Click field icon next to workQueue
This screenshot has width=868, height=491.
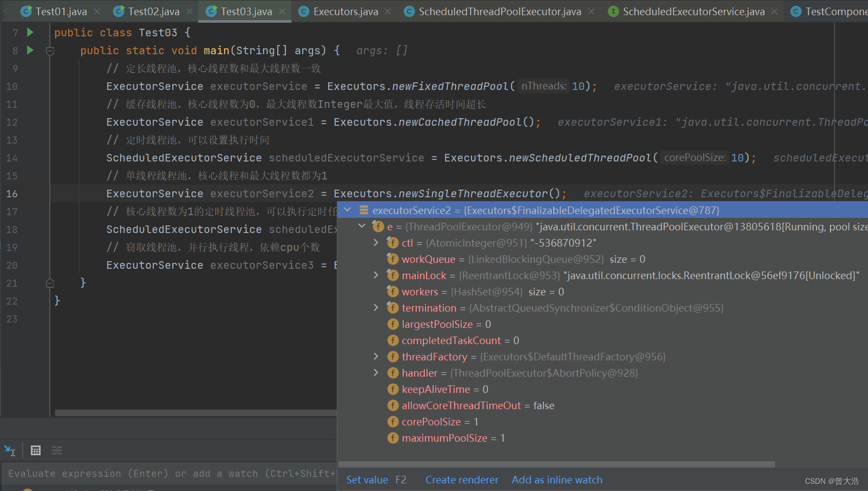click(393, 259)
